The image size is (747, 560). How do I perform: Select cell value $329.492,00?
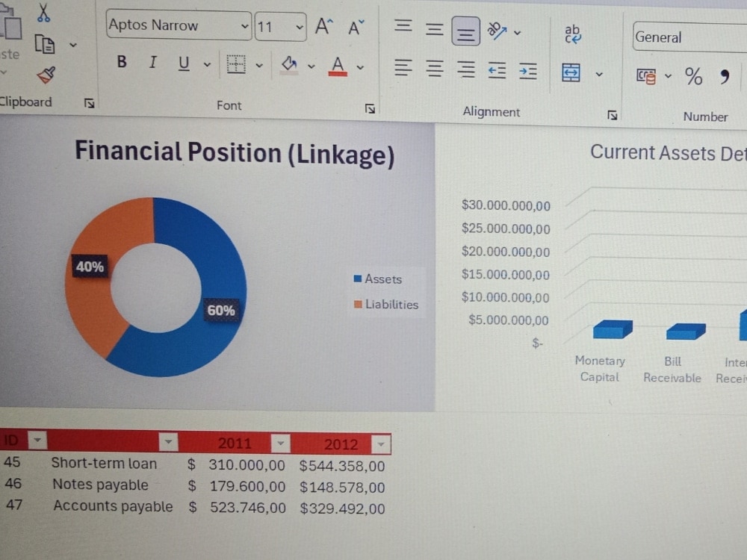click(x=343, y=509)
